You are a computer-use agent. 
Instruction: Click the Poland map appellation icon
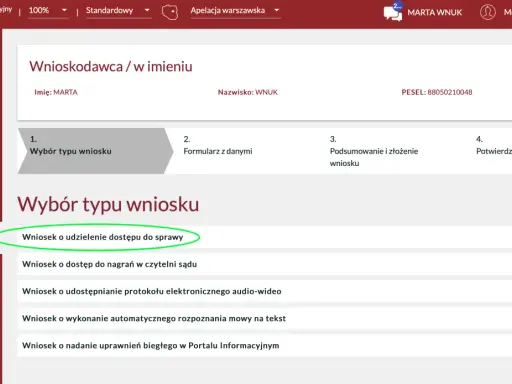click(x=170, y=12)
